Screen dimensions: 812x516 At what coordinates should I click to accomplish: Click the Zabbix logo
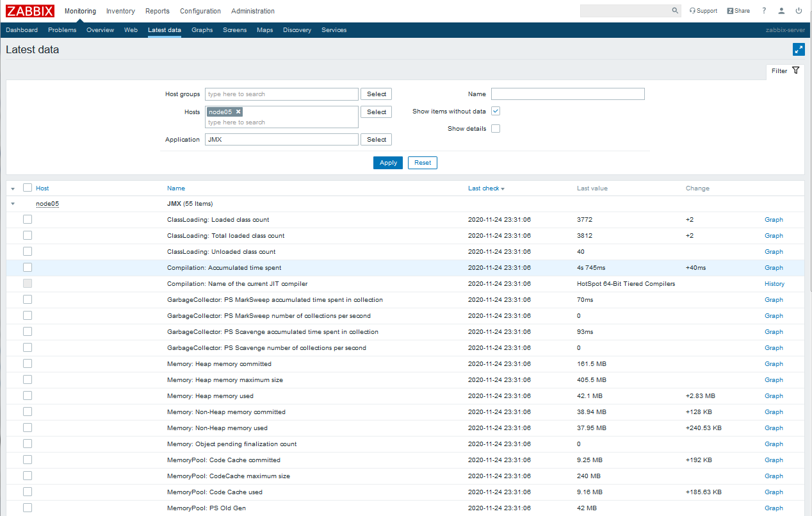[x=30, y=11]
